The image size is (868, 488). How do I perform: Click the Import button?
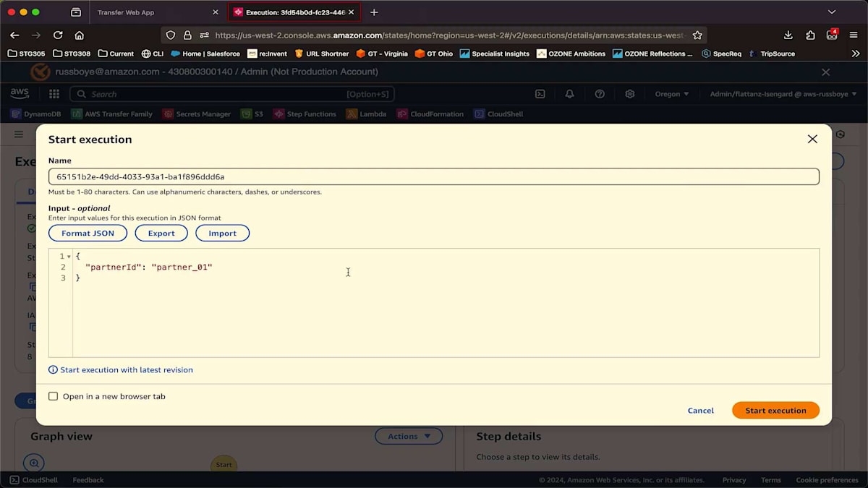pyautogui.click(x=222, y=233)
